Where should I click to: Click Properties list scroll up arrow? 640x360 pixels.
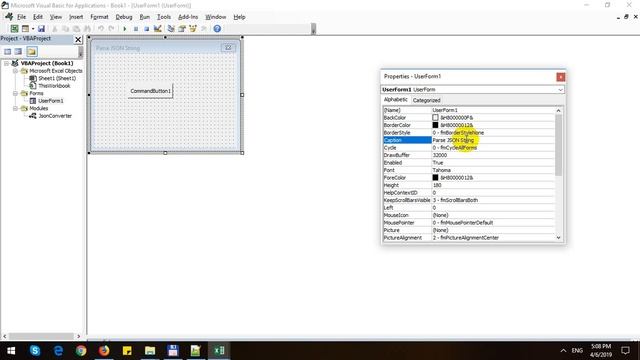pos(558,111)
